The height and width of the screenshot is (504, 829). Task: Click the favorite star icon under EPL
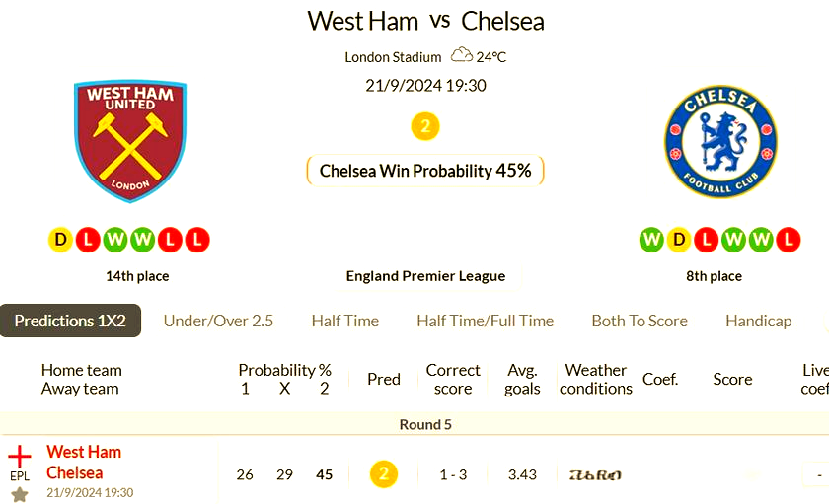click(20, 494)
